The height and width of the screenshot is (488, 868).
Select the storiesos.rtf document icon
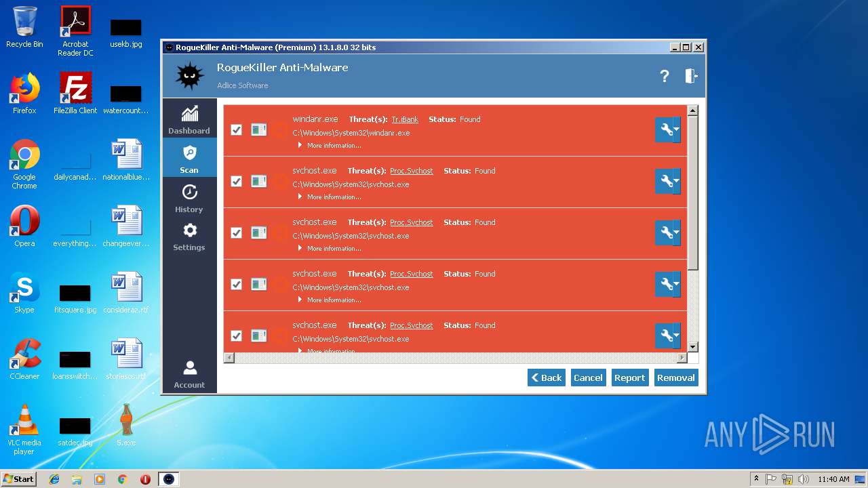pos(126,359)
